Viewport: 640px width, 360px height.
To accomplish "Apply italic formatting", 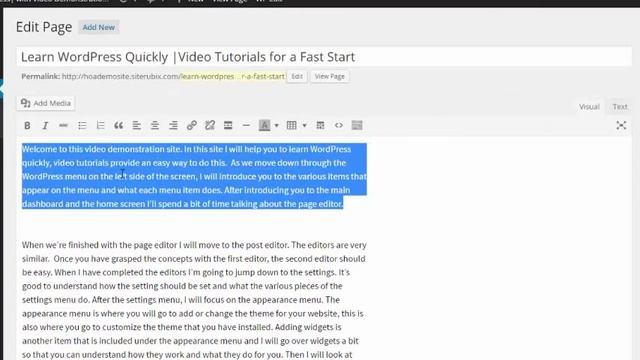I will pyautogui.click(x=45, y=125).
